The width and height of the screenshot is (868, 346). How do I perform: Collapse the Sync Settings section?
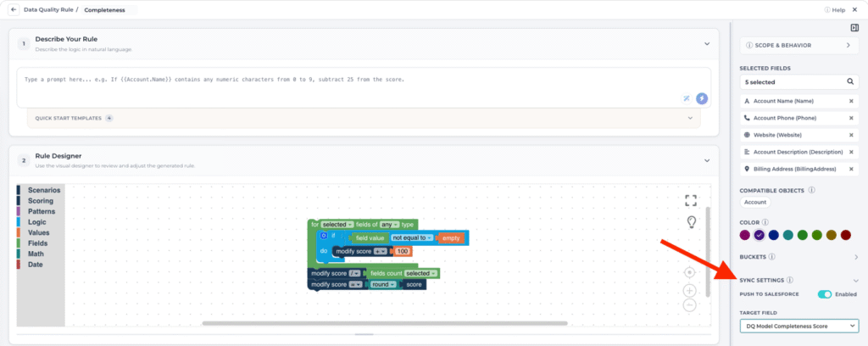[x=856, y=280]
